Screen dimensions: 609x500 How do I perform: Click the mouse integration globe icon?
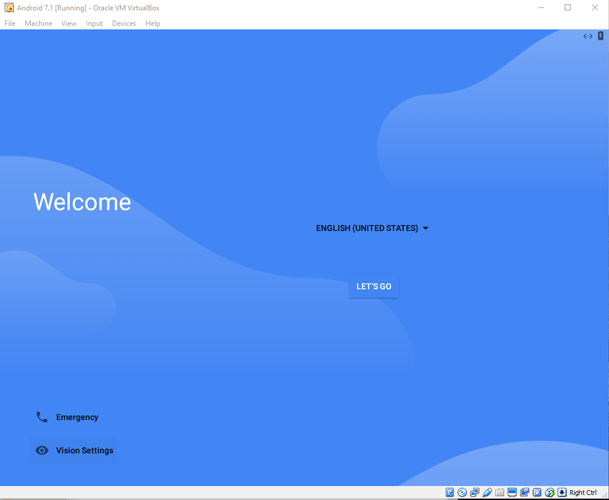(550, 492)
